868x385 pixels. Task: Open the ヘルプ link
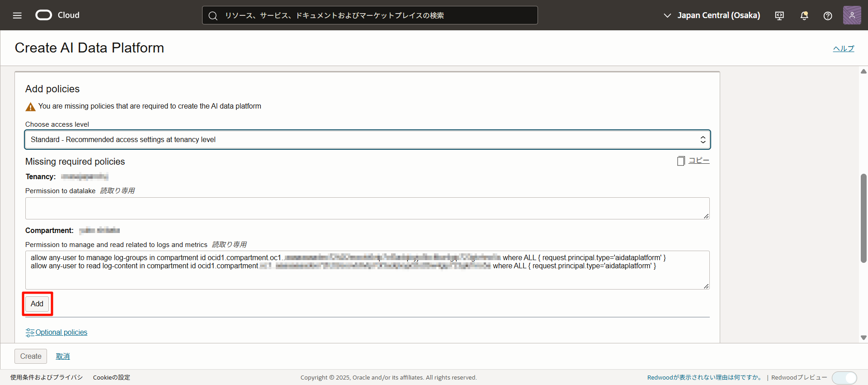tap(844, 48)
